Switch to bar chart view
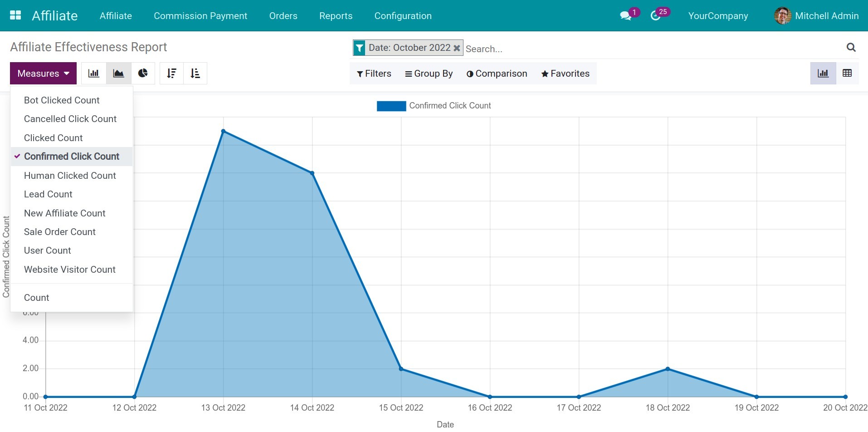This screenshot has width=868, height=432. click(93, 73)
